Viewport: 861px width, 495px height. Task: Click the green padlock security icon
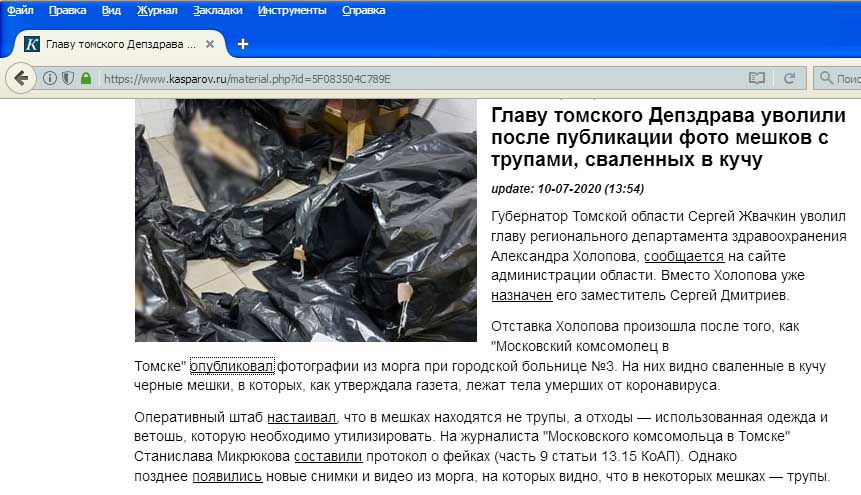[86, 79]
